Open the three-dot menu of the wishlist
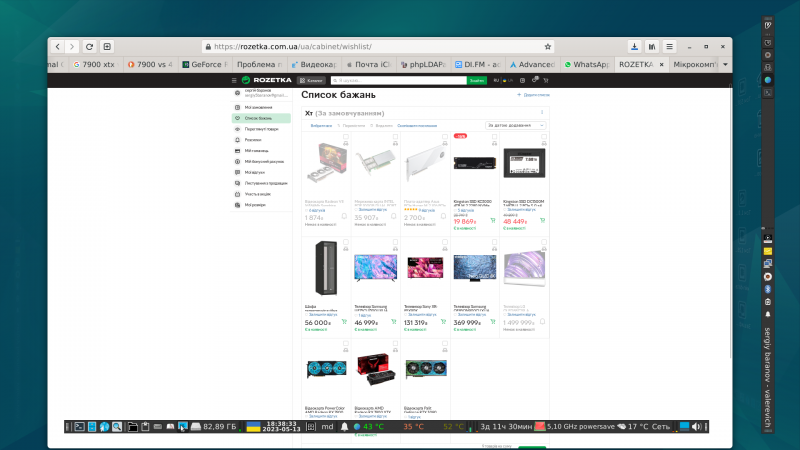 [542, 112]
